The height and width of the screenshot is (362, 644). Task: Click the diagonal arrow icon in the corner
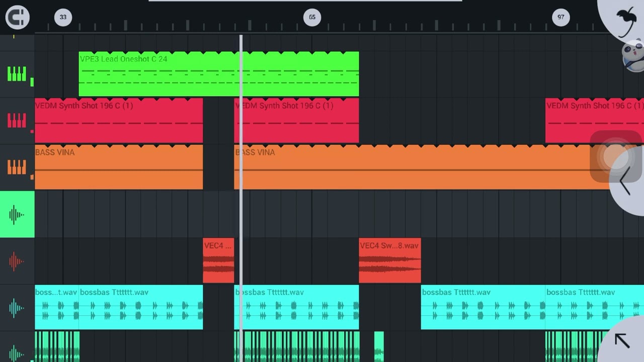[x=622, y=340]
